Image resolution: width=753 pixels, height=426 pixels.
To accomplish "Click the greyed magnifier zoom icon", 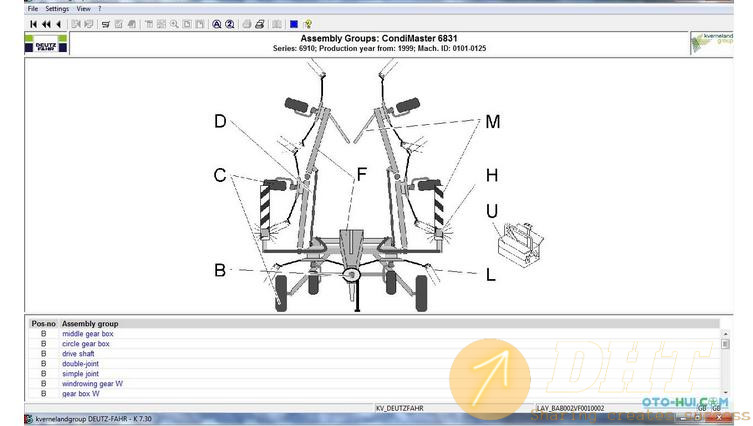I will [174, 24].
